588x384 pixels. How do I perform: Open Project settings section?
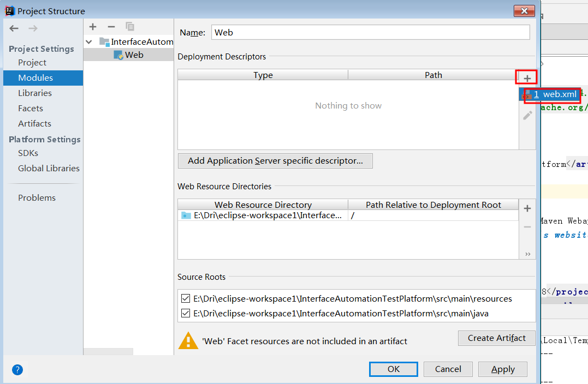32,63
